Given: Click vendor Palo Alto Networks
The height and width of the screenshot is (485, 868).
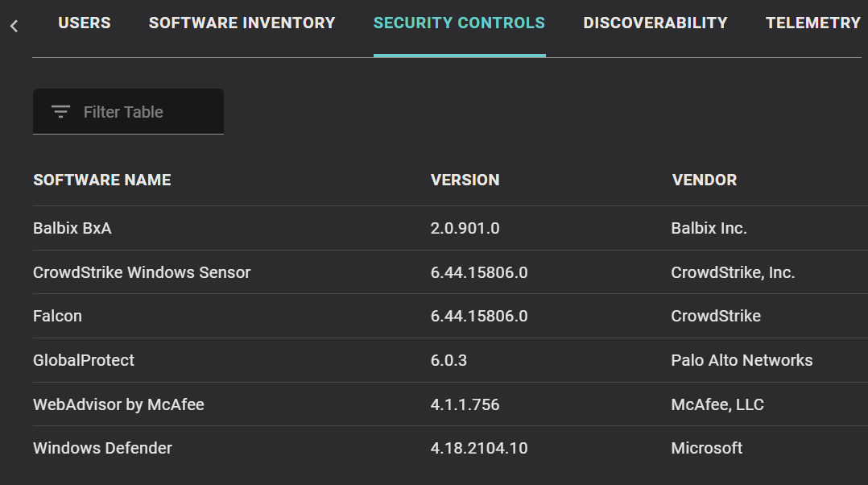Looking at the screenshot, I should point(742,360).
